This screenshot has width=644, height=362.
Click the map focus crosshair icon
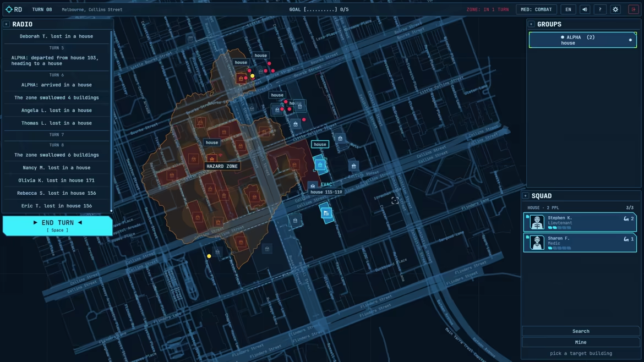[395, 200]
